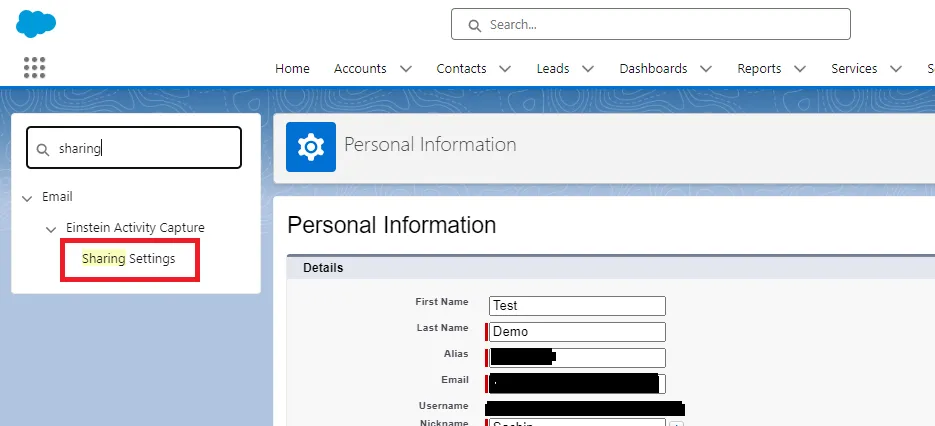Viewport: 935px width, 426px height.
Task: Switch to the Reports tab
Action: click(x=758, y=69)
